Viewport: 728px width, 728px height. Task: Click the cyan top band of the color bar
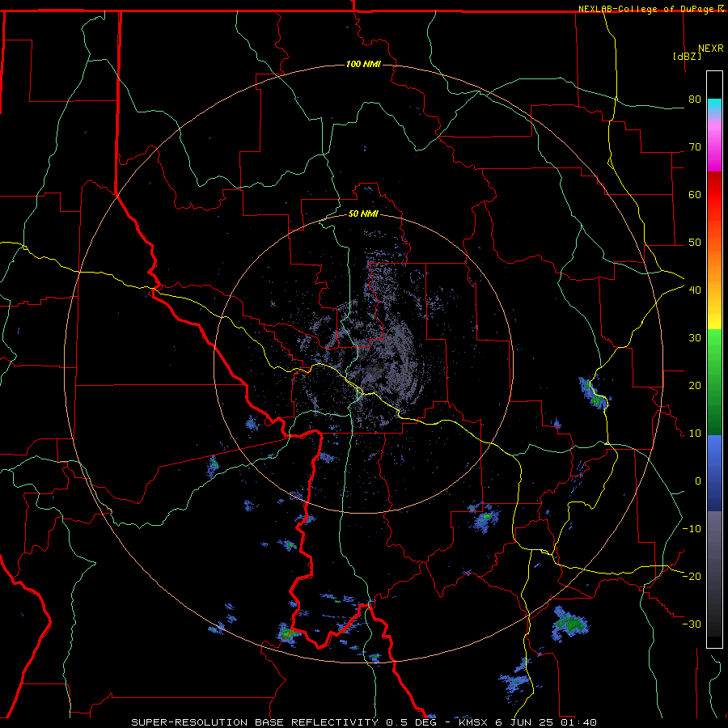tap(714, 106)
